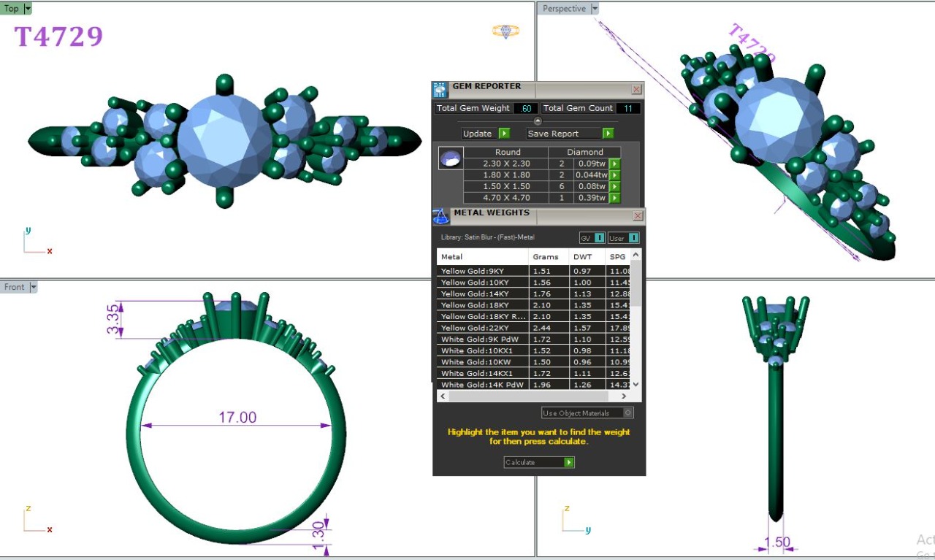The image size is (935, 560).
Task: Enable Use Object Materials option
Action: click(x=627, y=413)
